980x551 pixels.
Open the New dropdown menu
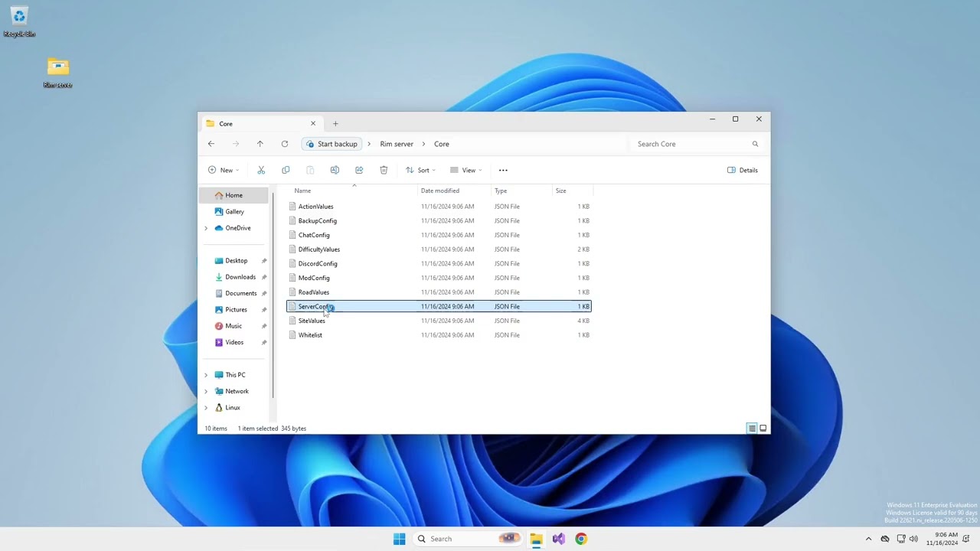224,170
